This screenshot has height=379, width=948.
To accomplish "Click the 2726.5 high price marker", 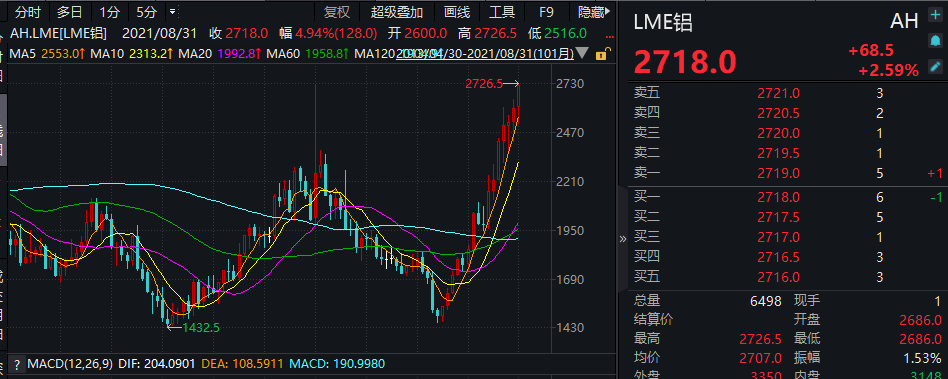I will click(484, 84).
